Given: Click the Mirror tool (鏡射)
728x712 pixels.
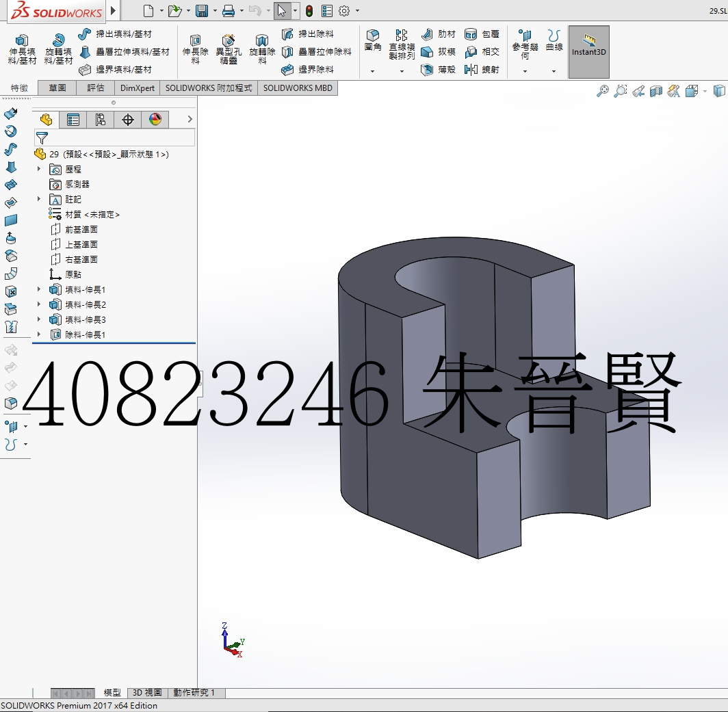Looking at the screenshot, I should pyautogui.click(x=482, y=70).
